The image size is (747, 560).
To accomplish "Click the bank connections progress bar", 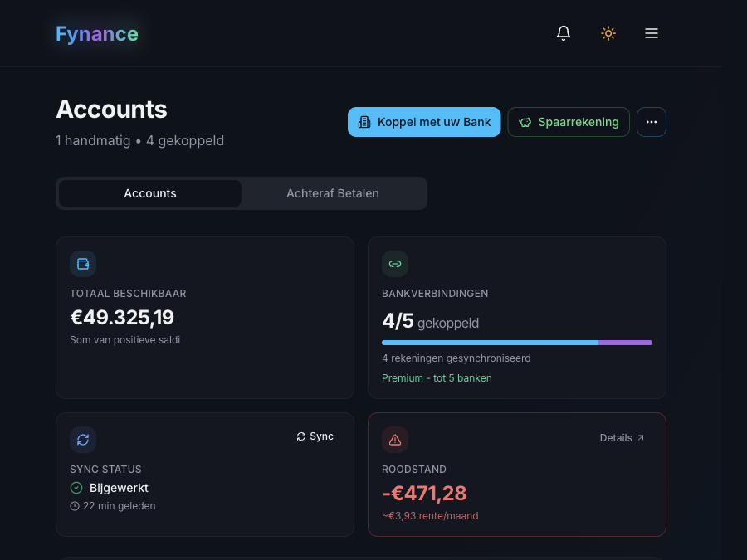I will (517, 343).
